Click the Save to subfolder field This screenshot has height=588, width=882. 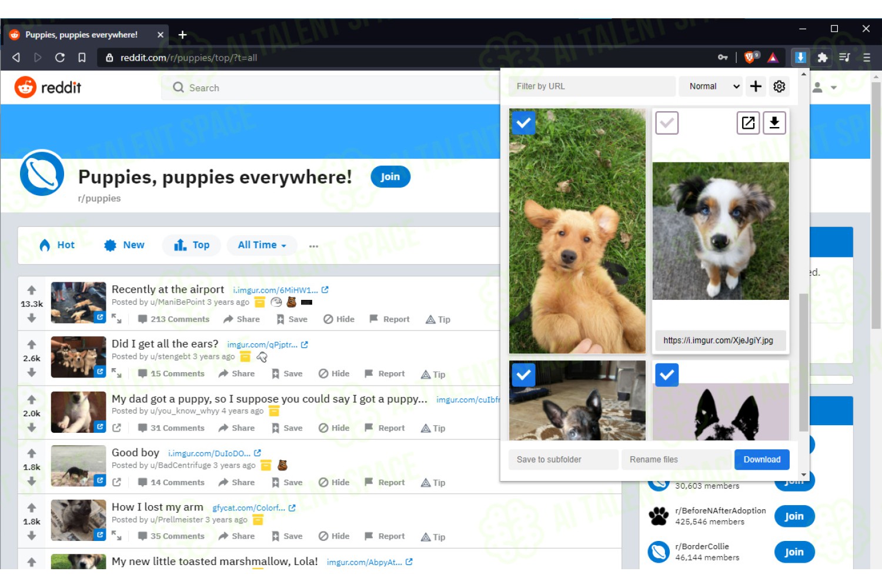click(563, 460)
